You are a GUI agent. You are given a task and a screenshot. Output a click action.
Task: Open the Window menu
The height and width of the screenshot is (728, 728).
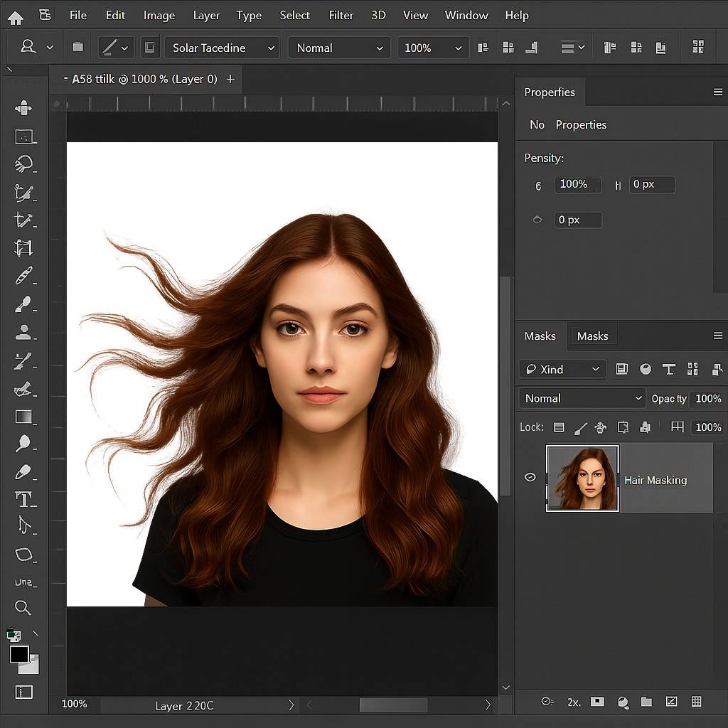pos(466,16)
